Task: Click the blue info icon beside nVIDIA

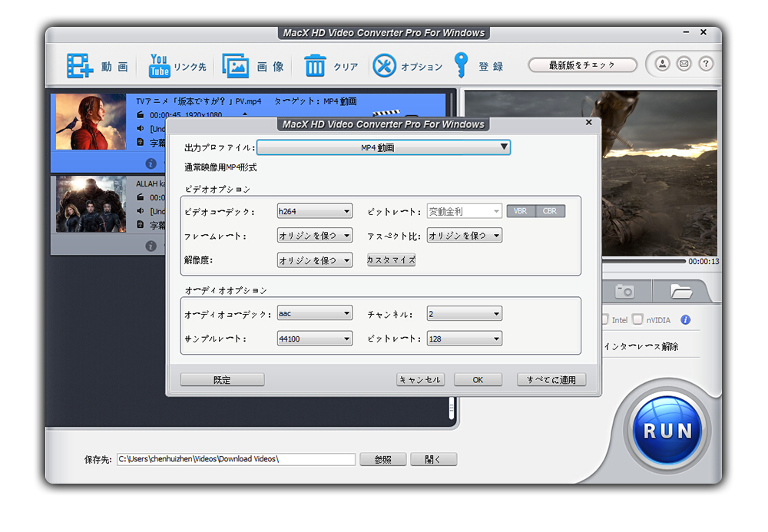Action: pos(686,320)
